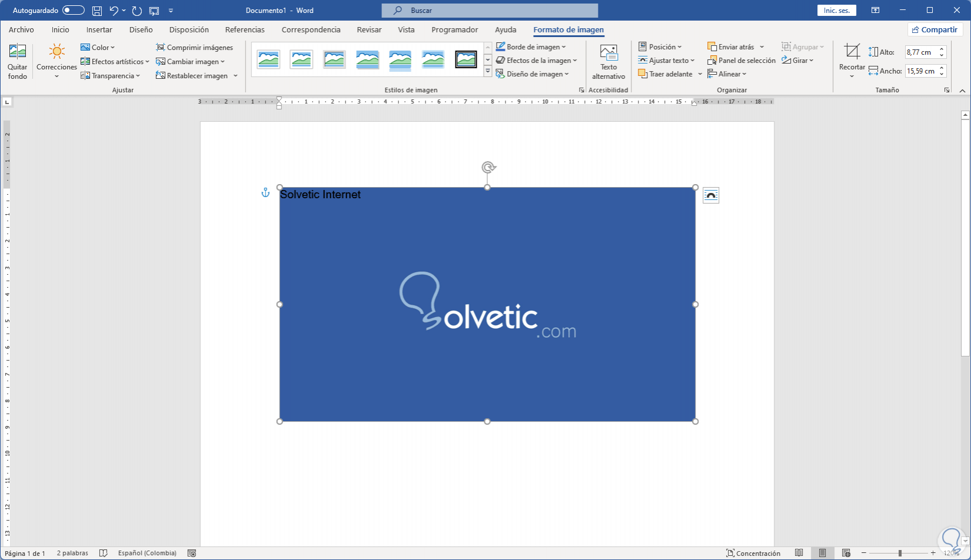Toggle Concentración focus mode
Image resolution: width=971 pixels, height=560 pixels.
click(x=753, y=554)
